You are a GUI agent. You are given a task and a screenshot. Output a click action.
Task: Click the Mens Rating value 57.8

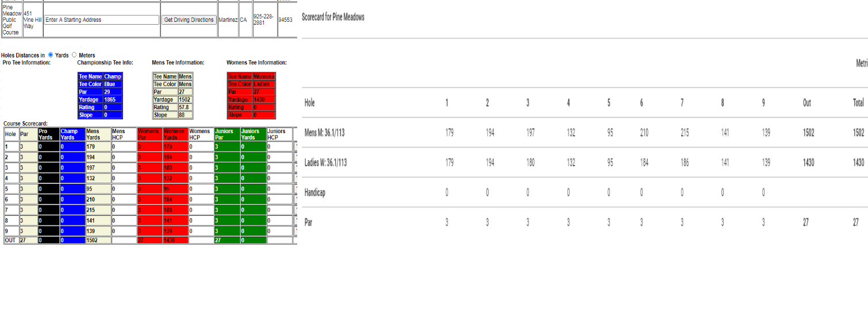pos(185,107)
